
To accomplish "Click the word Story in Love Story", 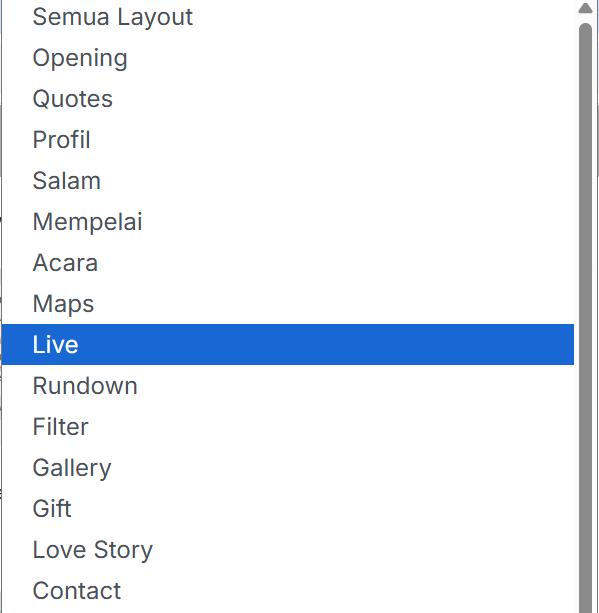I will [123, 550].
